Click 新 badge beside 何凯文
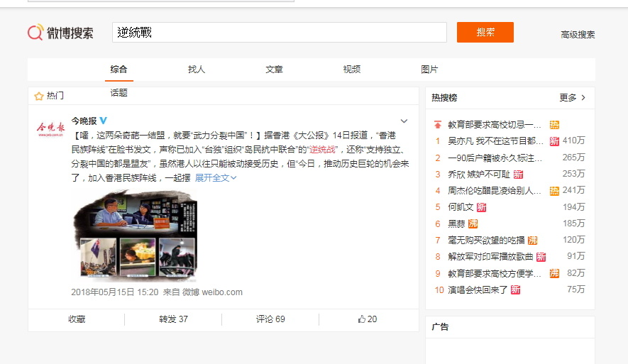628x364 pixels. [x=481, y=207]
